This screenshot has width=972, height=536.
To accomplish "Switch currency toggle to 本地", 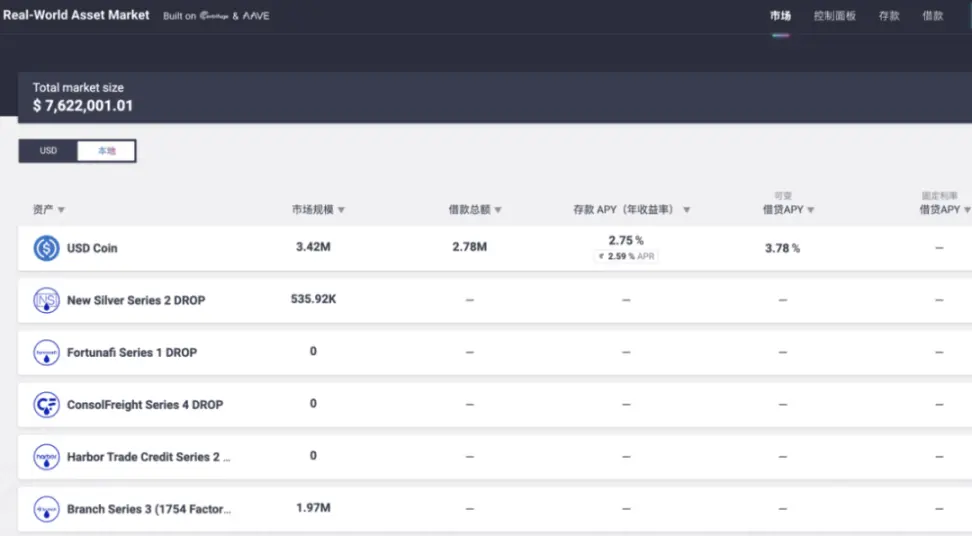I will pos(106,151).
